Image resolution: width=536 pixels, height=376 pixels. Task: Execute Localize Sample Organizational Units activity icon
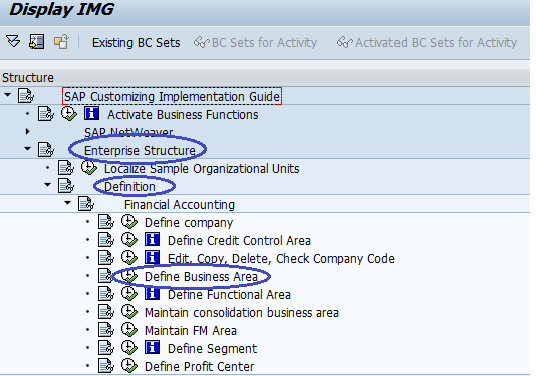pyautogui.click(x=89, y=167)
